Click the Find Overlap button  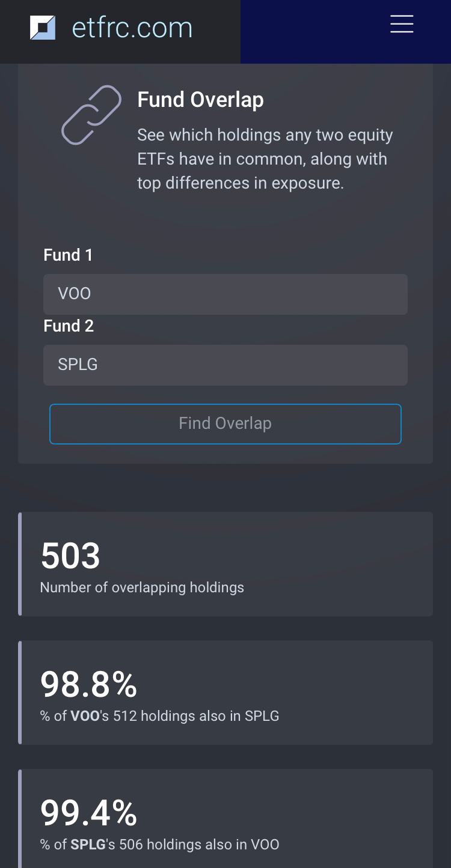225,424
